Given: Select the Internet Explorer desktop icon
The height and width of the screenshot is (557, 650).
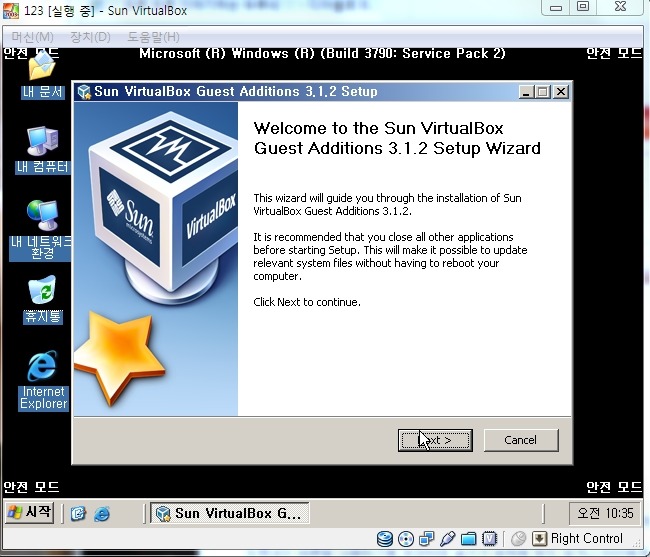Looking at the screenshot, I should [x=43, y=380].
